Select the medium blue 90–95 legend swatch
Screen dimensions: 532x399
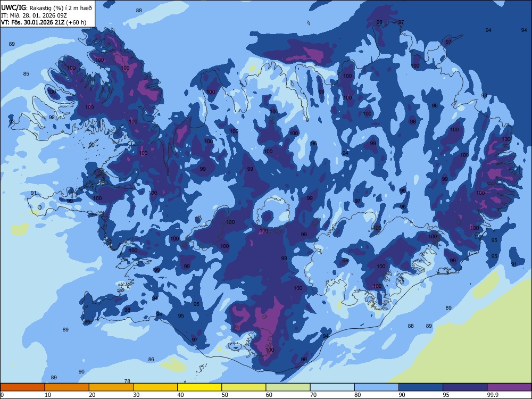click(421, 387)
